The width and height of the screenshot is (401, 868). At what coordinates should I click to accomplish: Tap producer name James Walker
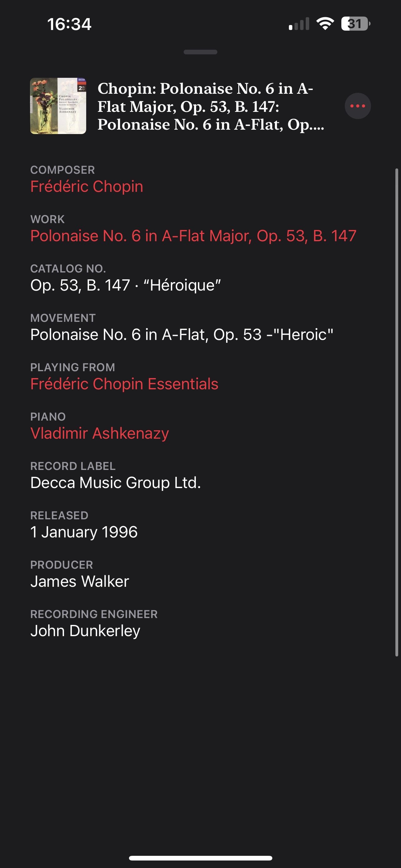pos(80,581)
